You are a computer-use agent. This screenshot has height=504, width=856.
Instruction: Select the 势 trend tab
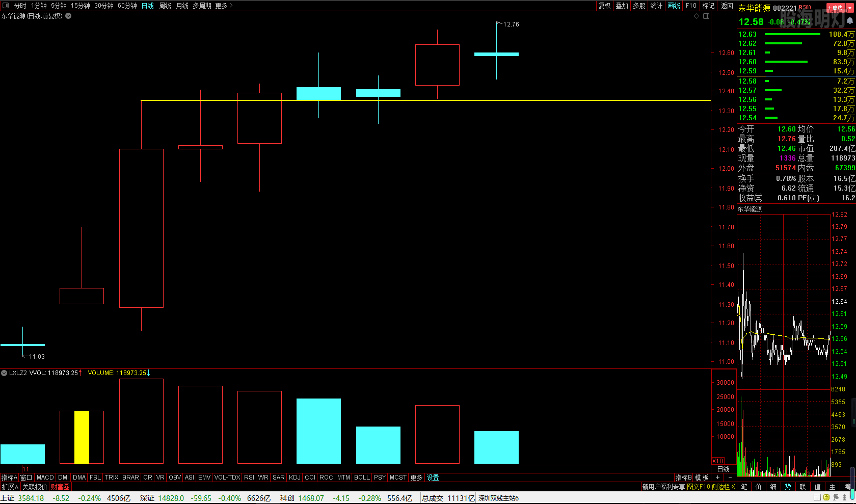click(788, 487)
